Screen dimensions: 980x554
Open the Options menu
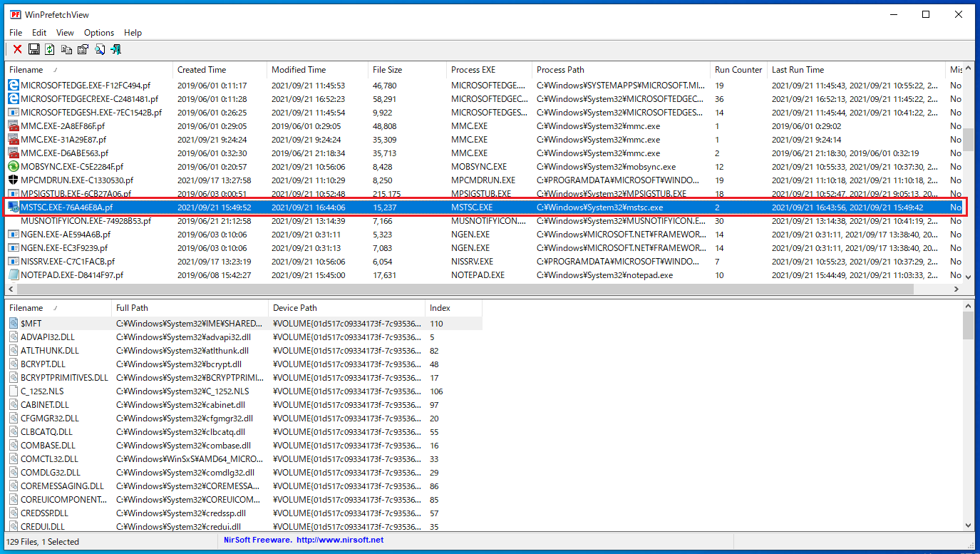point(99,33)
